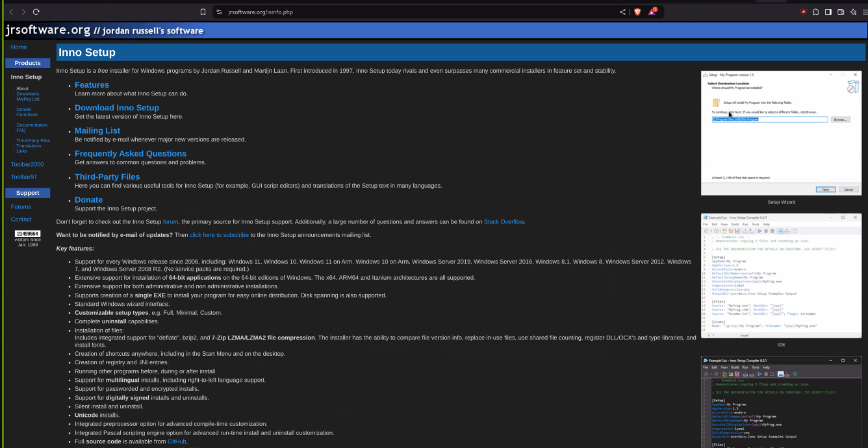The width and height of the screenshot is (868, 448).
Task: Reload the page with the refresh icon
Action: [36, 12]
